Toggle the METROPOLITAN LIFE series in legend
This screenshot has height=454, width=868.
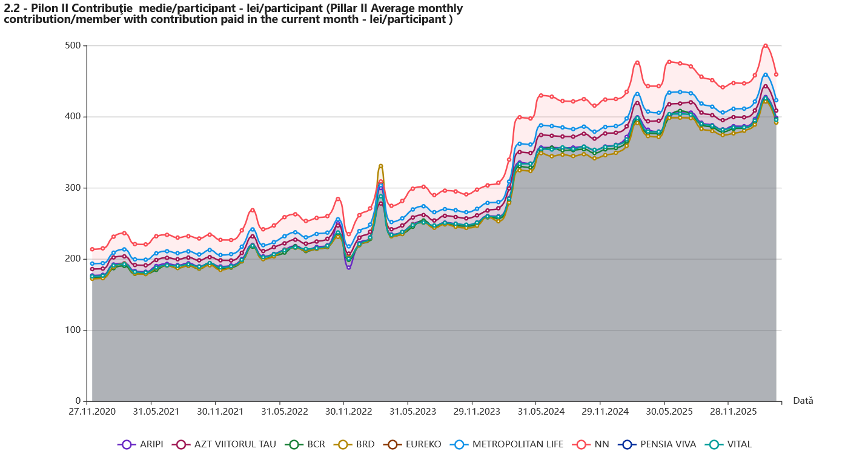tap(508, 444)
